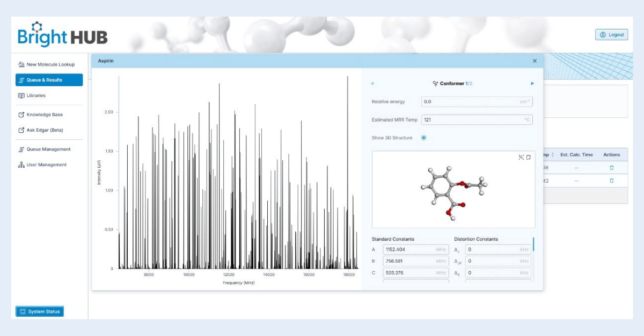Log out using the Logout button
This screenshot has width=644, height=336.
(611, 35)
